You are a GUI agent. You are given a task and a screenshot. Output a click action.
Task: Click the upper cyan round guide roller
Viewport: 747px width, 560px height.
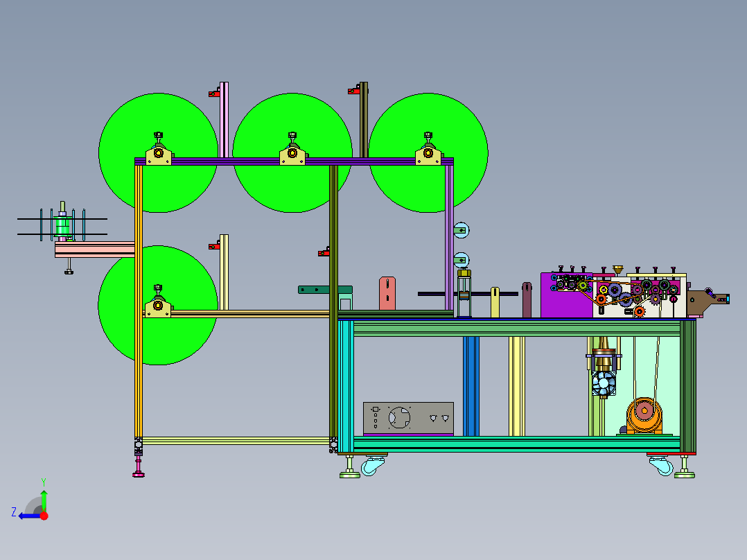click(x=462, y=230)
